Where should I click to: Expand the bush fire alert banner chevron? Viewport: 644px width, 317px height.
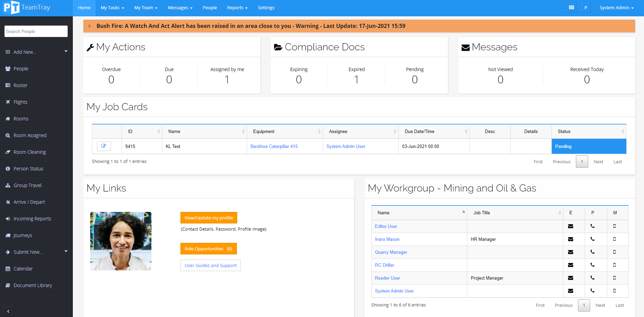click(90, 26)
